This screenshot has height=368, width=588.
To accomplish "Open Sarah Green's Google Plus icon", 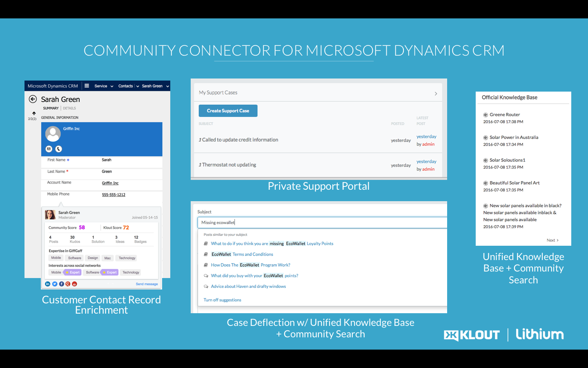I will [68, 284].
